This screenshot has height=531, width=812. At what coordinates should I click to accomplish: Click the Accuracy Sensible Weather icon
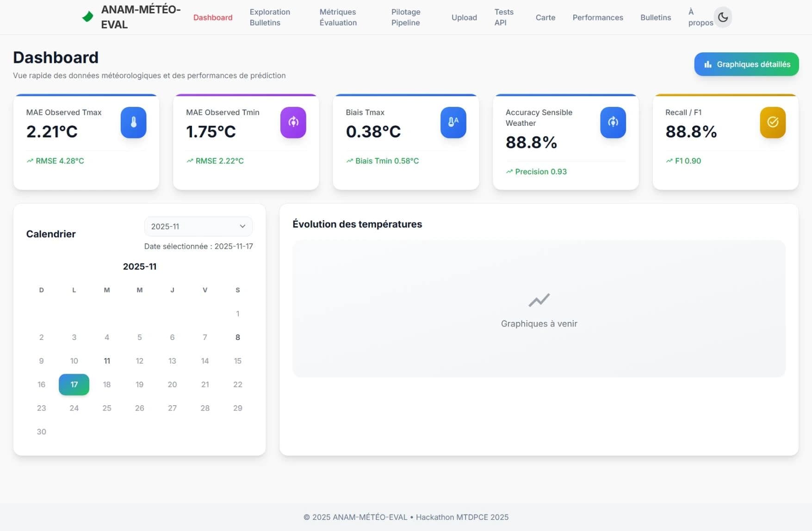[x=613, y=123]
